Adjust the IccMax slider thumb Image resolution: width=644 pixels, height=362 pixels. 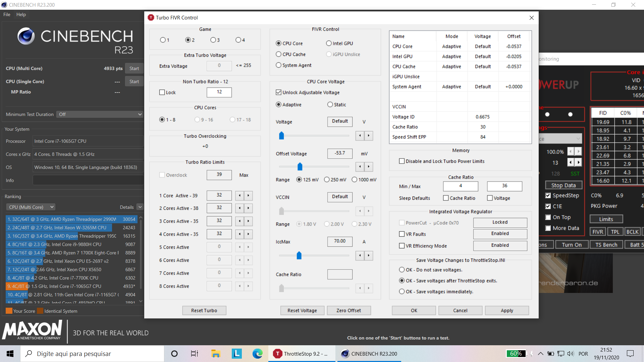tap(299, 256)
